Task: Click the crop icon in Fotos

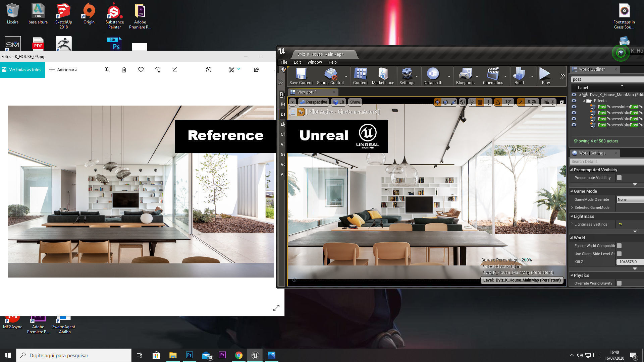Action: pyautogui.click(x=174, y=70)
